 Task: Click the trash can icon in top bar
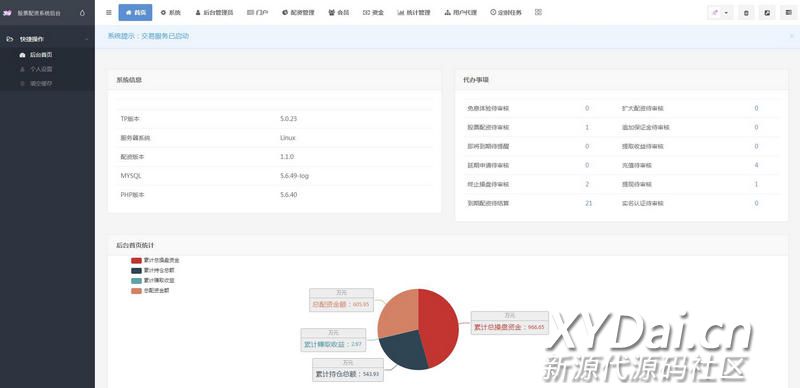(x=746, y=13)
